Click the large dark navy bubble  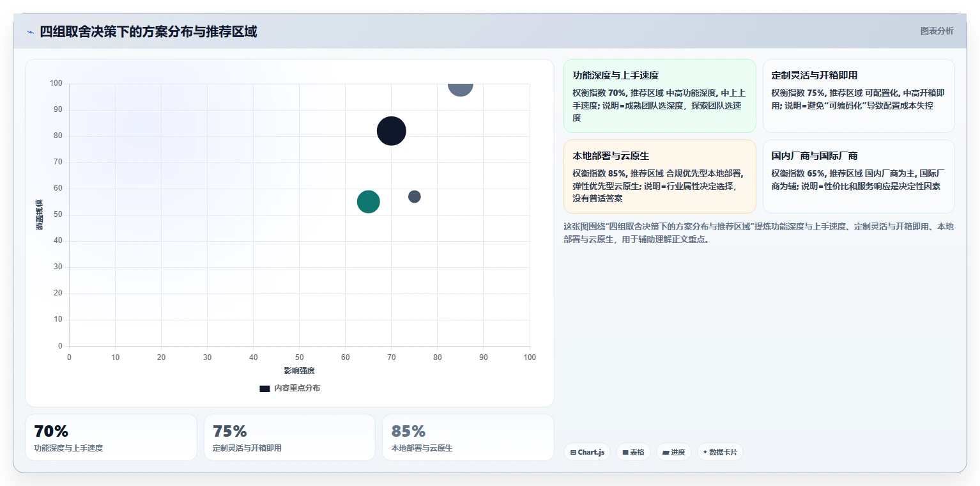[392, 131]
